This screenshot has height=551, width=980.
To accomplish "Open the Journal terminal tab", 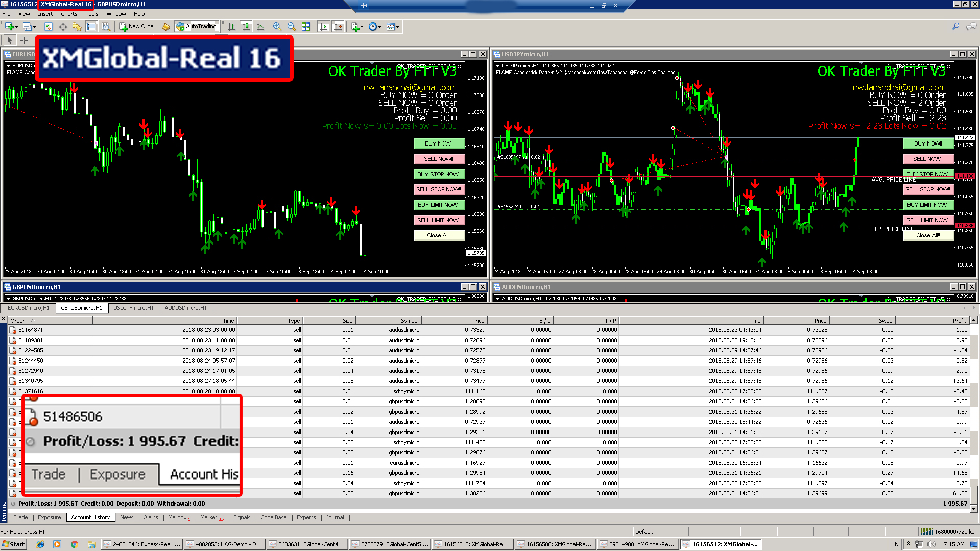I will (335, 517).
